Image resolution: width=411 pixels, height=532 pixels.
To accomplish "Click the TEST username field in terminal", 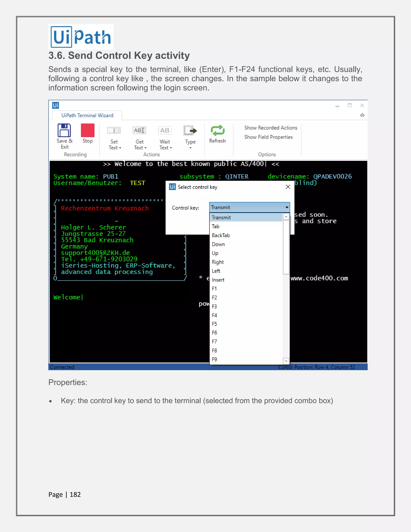I will pyautogui.click(x=137, y=183).
